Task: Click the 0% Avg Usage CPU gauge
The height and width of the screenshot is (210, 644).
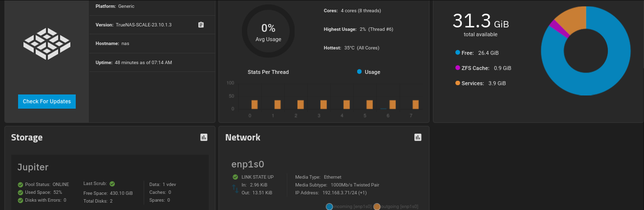Action: pyautogui.click(x=268, y=32)
